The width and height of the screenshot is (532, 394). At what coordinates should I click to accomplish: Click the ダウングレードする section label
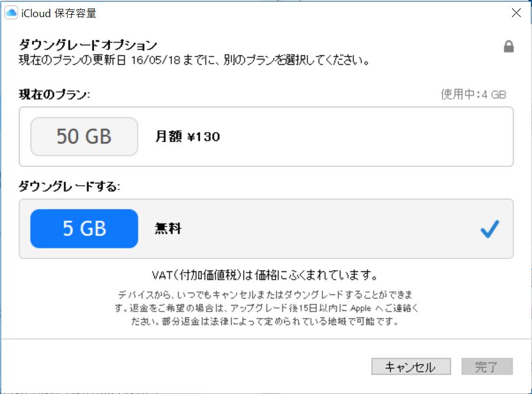point(70,186)
